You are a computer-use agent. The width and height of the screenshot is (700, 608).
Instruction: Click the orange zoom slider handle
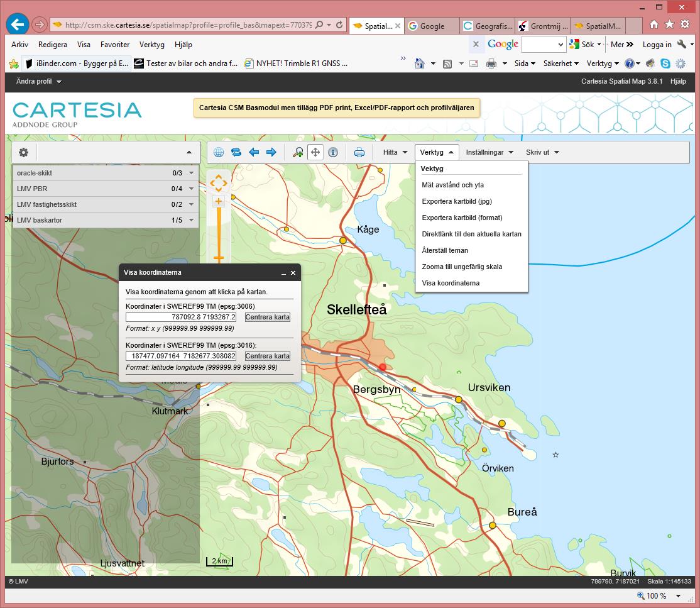pyautogui.click(x=219, y=258)
